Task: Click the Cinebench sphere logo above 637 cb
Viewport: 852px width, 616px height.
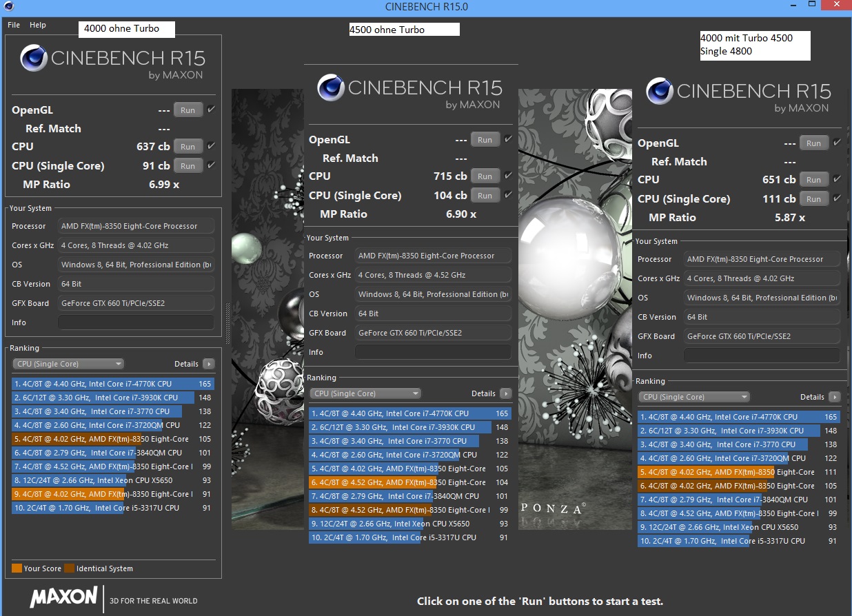Action: (34, 58)
